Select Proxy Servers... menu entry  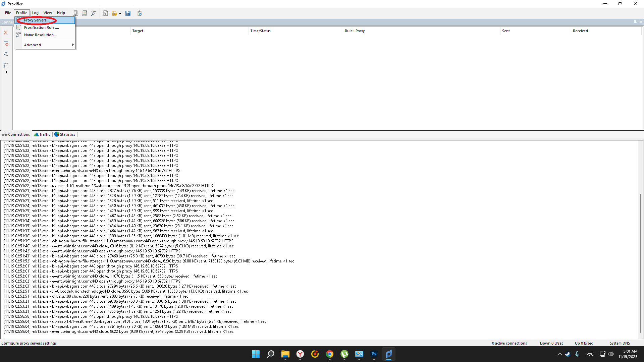click(x=45, y=20)
